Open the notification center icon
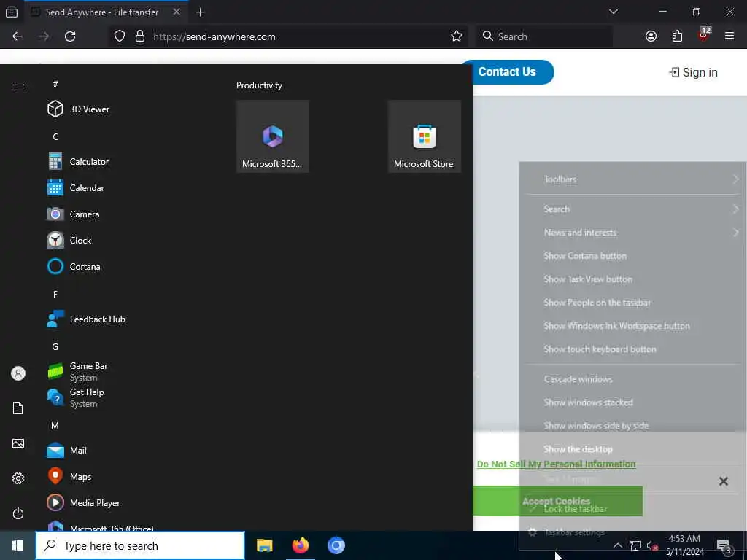 point(724,545)
